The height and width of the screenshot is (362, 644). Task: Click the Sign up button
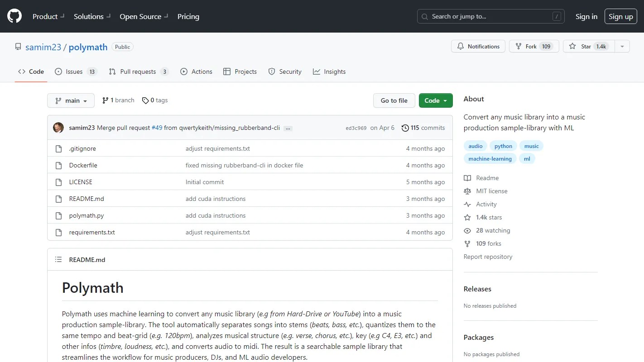tap(621, 16)
